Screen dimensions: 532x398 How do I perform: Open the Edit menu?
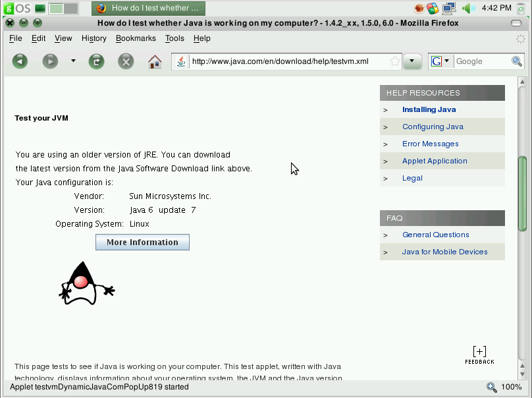tap(38, 38)
